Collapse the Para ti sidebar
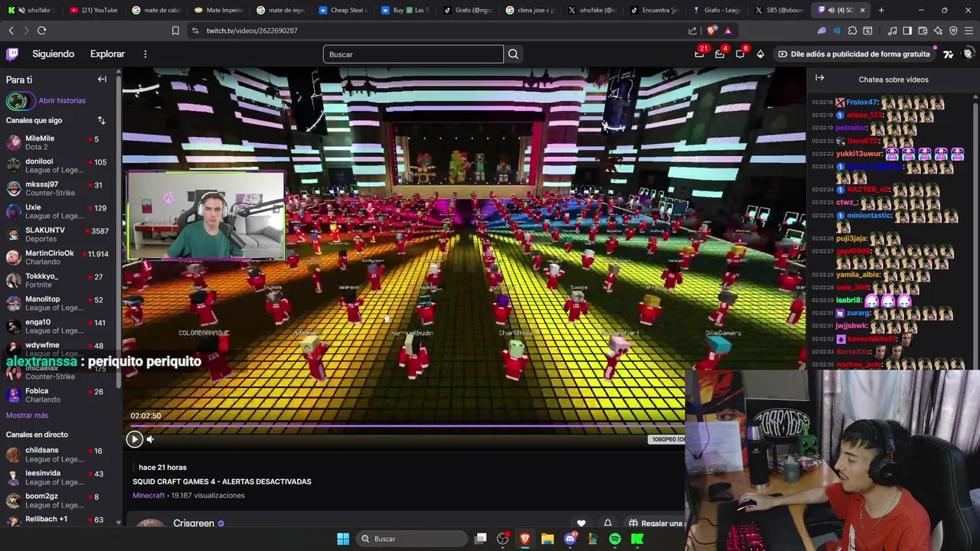 (102, 80)
